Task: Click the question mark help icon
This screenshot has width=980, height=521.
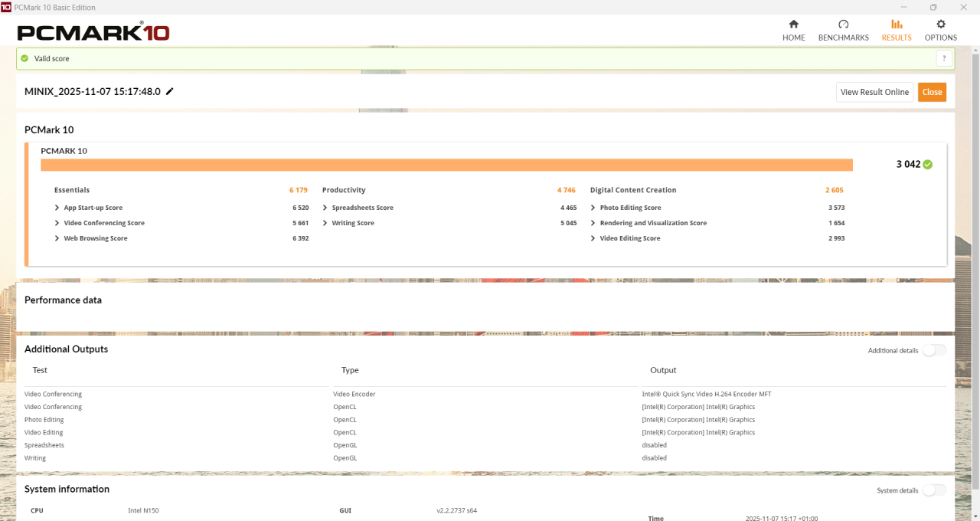Action: tap(944, 58)
